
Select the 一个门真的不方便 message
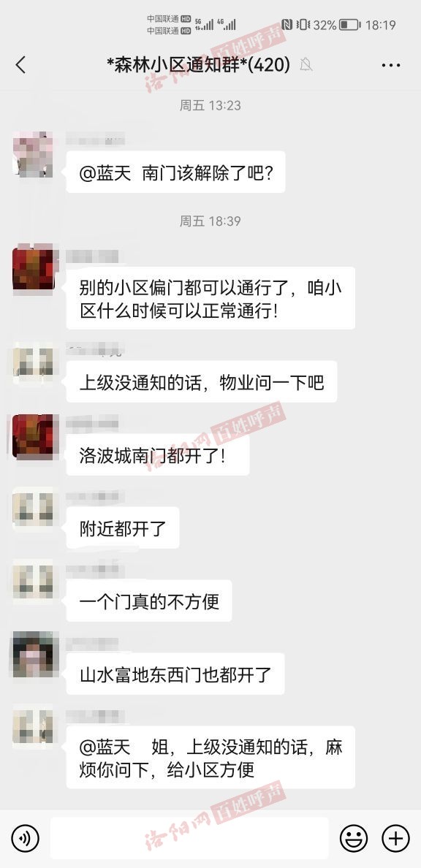(149, 601)
